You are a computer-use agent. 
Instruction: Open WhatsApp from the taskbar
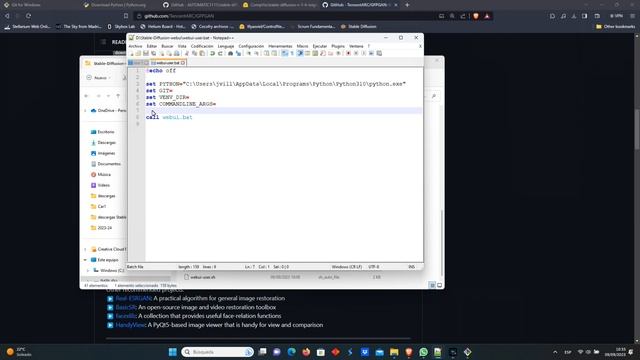point(423,352)
